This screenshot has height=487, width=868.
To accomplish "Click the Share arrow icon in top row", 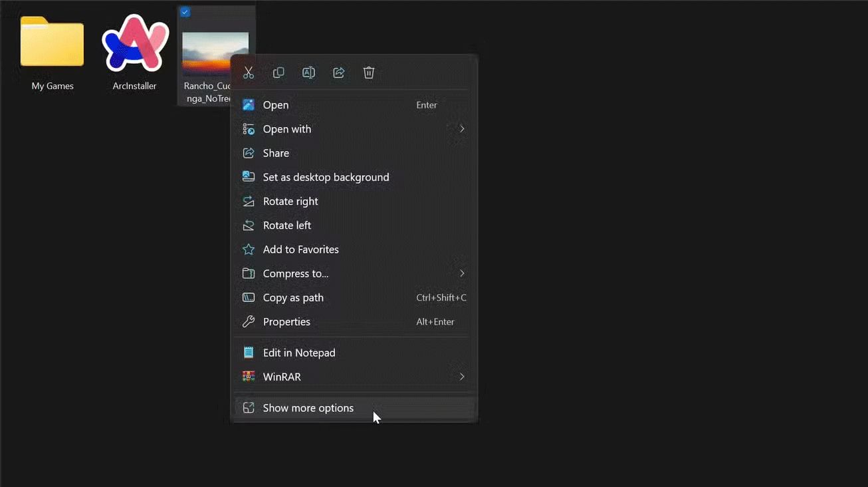I will click(339, 73).
